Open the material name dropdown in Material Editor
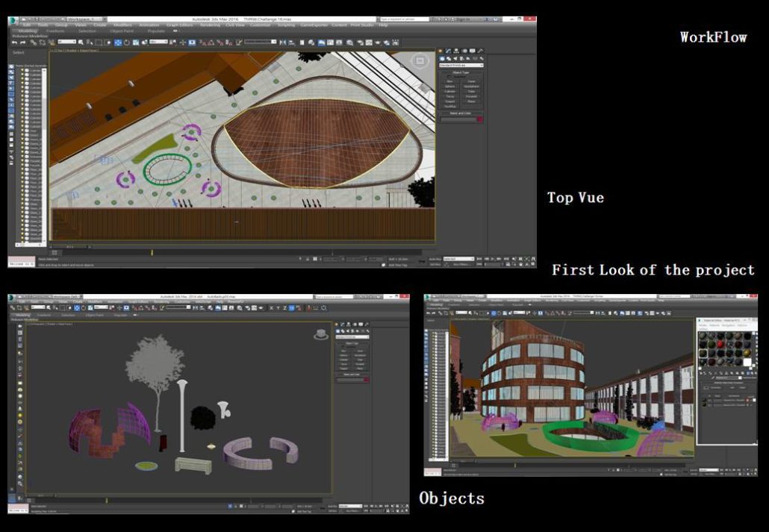Viewport: 769px width, 532px height. coord(727,378)
